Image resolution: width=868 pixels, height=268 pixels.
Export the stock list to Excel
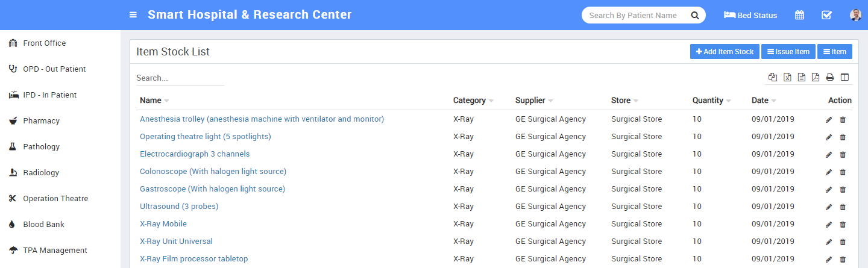(x=787, y=77)
